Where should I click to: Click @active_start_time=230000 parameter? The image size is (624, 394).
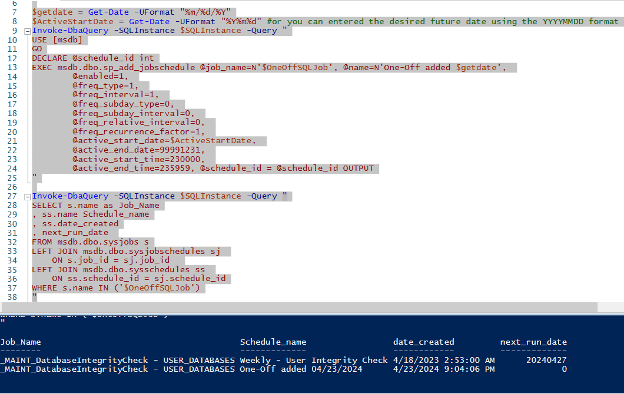[138, 159]
